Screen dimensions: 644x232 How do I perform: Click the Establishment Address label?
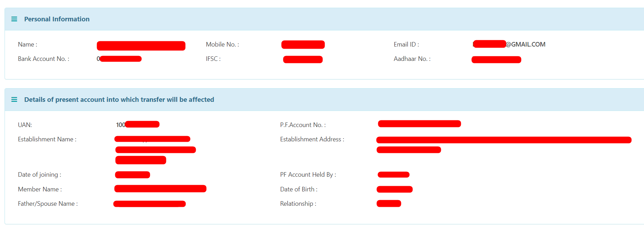coord(312,139)
